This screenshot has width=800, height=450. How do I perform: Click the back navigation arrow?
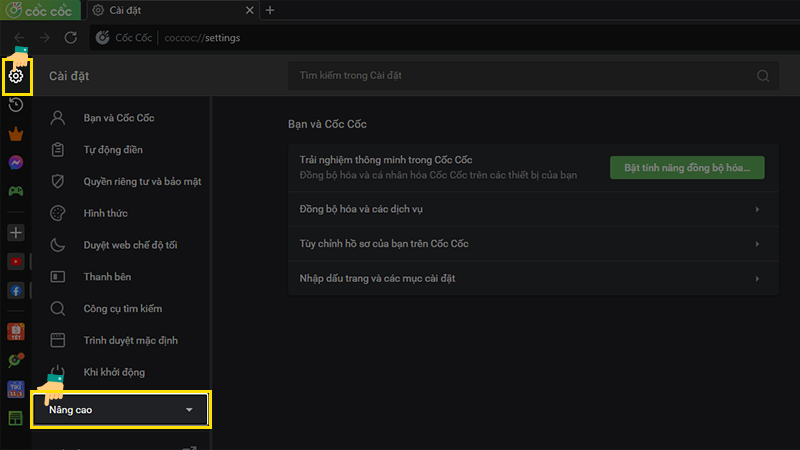click(19, 38)
